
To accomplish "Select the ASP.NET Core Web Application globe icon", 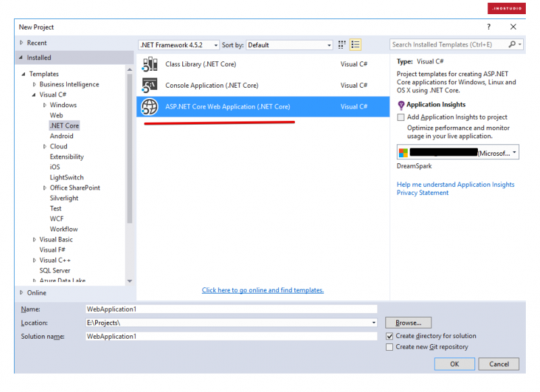I will click(x=150, y=107).
